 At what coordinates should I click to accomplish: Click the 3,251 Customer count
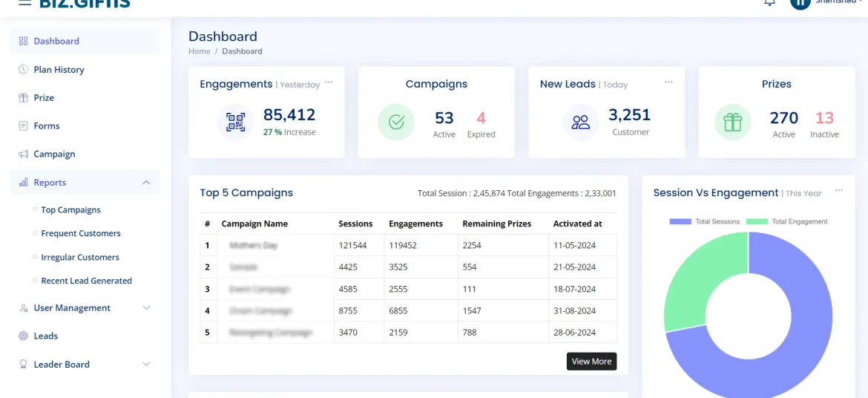tap(629, 115)
